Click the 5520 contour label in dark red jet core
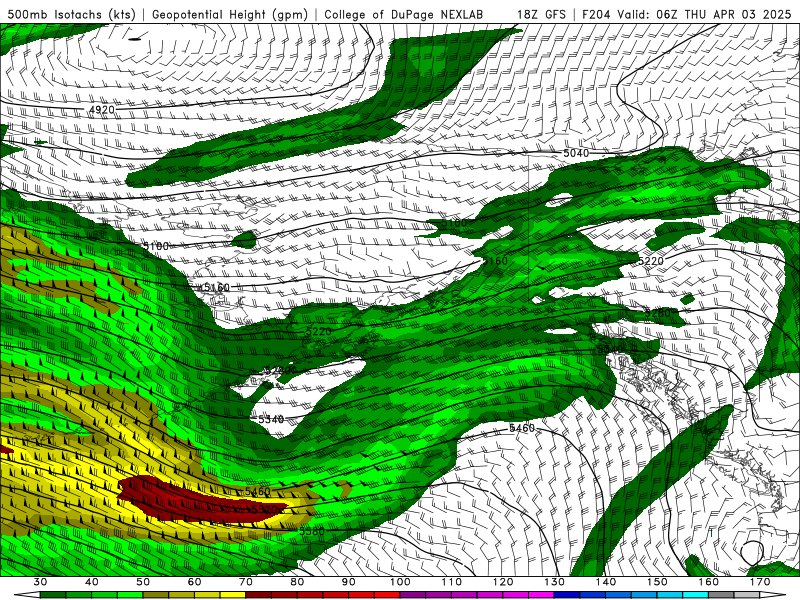The width and height of the screenshot is (800, 600). tap(265, 510)
